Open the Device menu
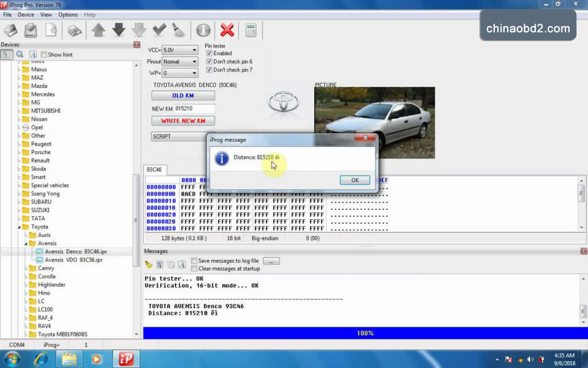 (26, 14)
